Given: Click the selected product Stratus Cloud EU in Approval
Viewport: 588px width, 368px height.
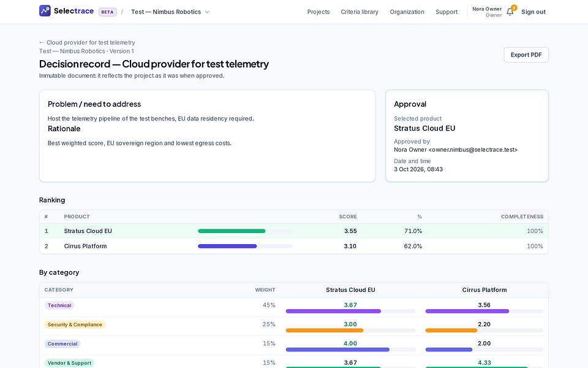Looking at the screenshot, I should pyautogui.click(x=424, y=128).
